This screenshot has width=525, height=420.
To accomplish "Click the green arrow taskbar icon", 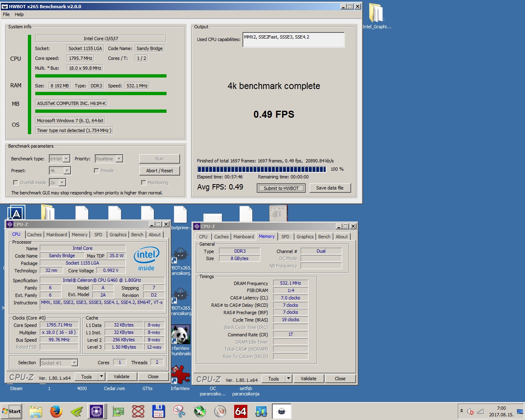I will 200,411.
